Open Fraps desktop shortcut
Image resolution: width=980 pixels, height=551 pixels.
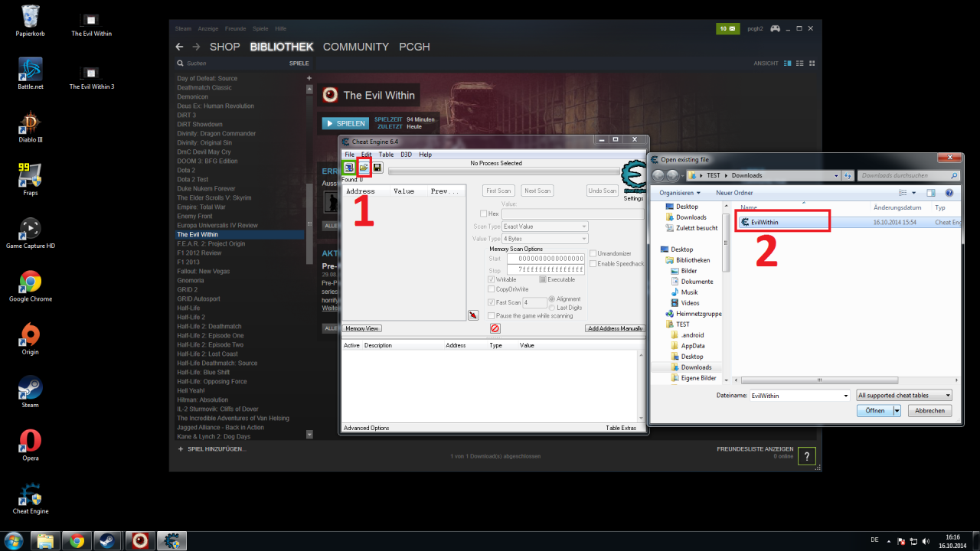click(31, 180)
